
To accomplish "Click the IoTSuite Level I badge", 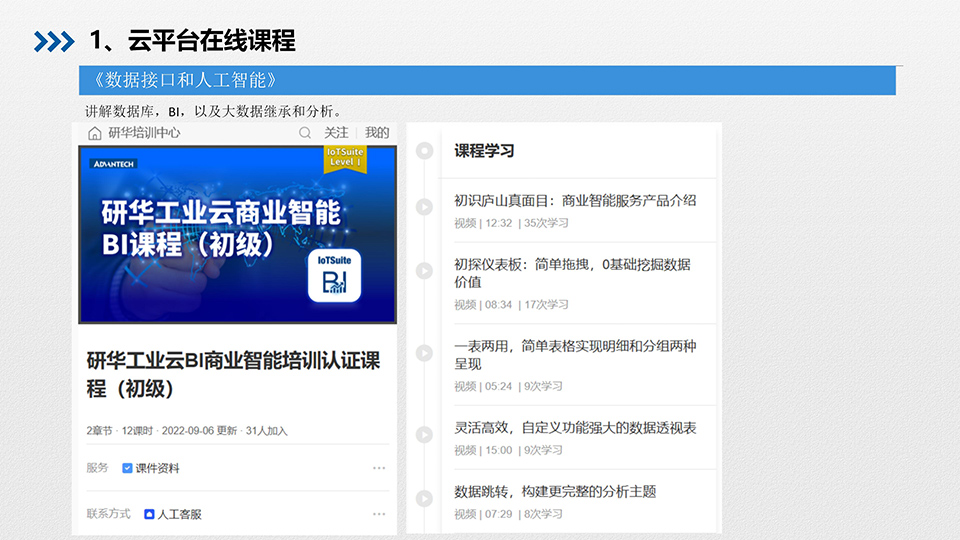I will pyautogui.click(x=345, y=158).
